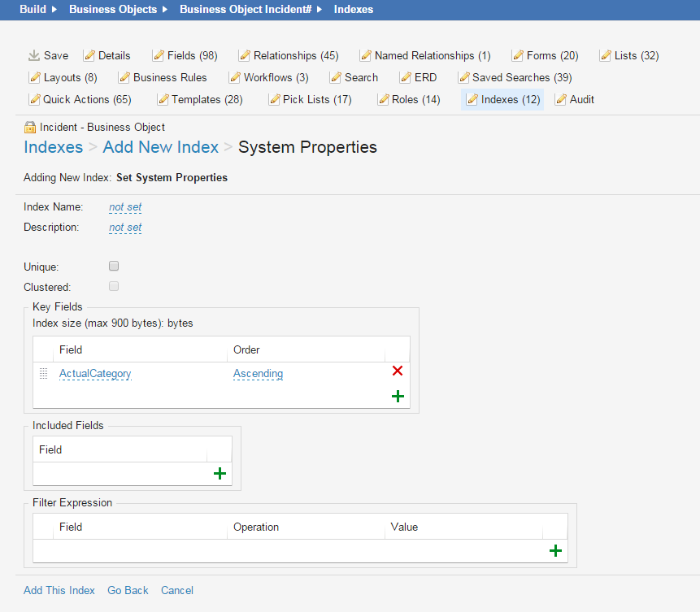700x612 pixels.
Task: Delete the ActualCategory key field
Action: click(x=398, y=371)
